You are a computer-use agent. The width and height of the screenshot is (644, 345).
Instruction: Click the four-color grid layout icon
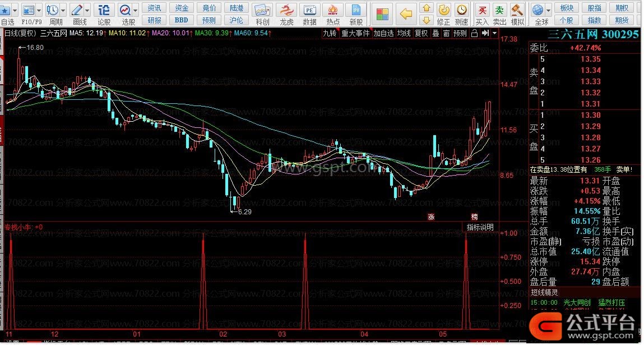click(382, 14)
